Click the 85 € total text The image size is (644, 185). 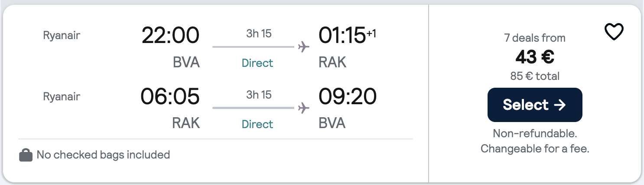535,76
